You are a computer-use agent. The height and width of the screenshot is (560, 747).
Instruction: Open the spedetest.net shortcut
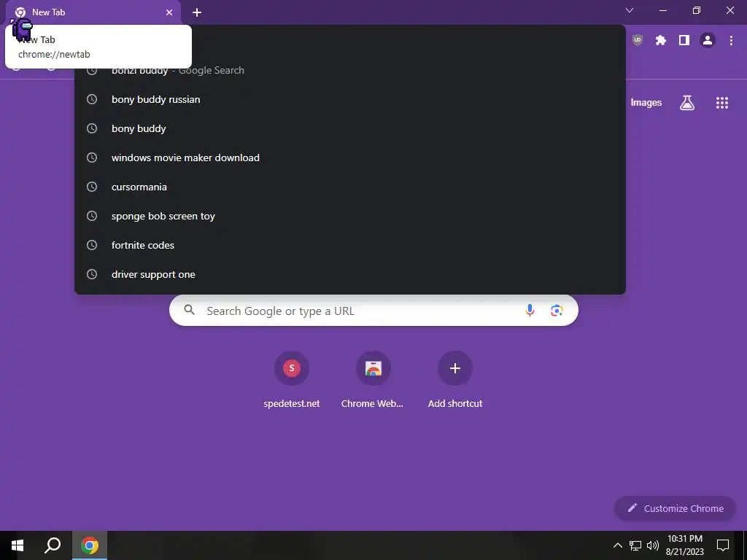click(x=292, y=380)
